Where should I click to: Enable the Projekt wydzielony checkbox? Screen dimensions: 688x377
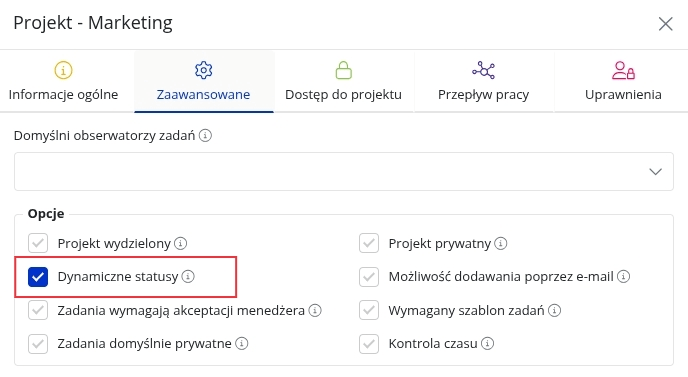(38, 243)
